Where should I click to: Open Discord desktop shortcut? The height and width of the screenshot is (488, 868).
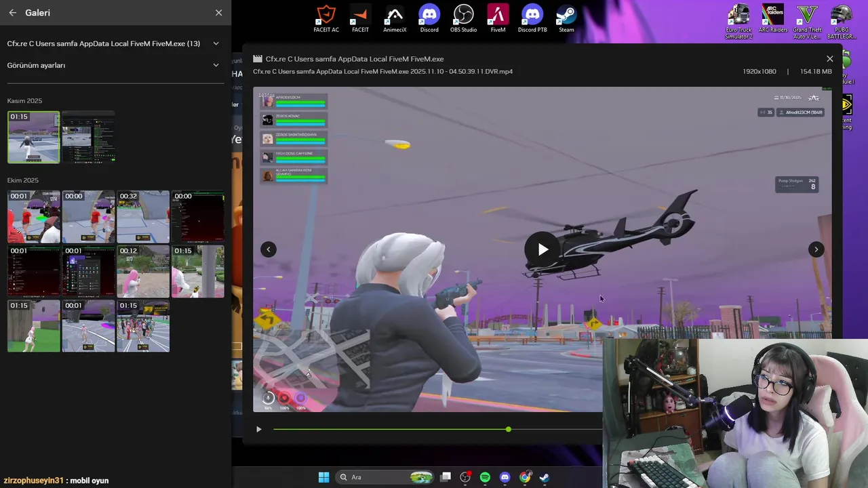click(429, 19)
